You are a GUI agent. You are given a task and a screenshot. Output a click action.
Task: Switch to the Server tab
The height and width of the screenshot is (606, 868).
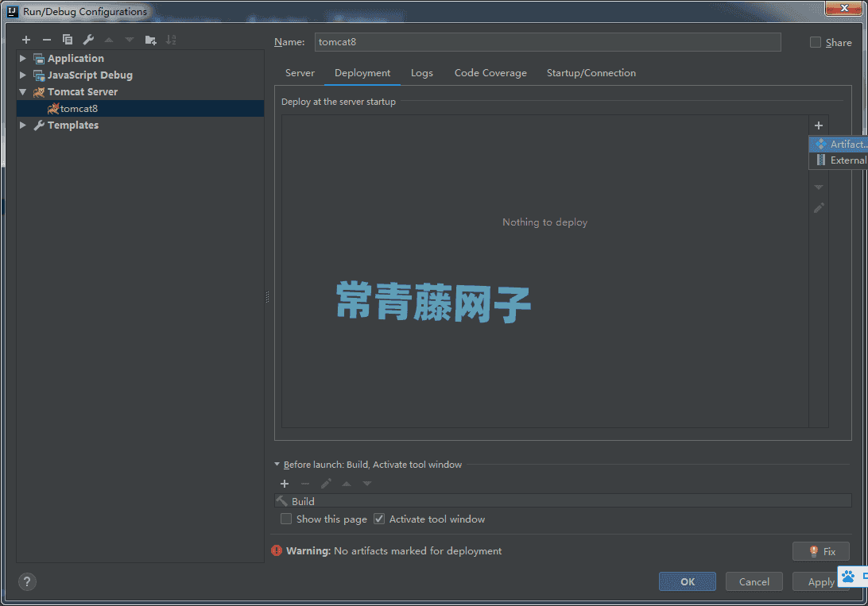(x=300, y=73)
